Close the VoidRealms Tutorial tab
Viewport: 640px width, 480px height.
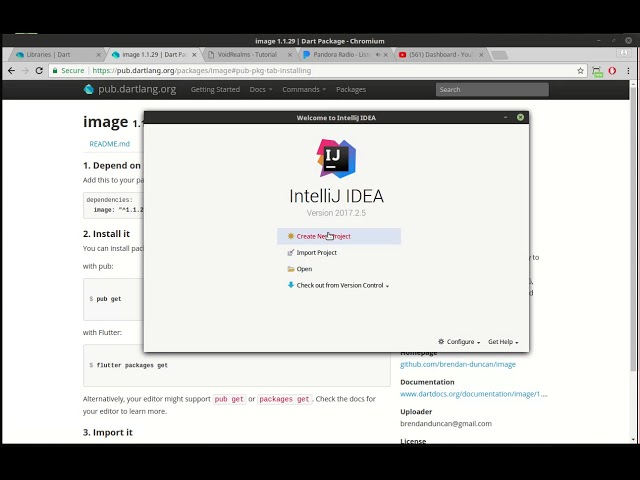coord(290,55)
